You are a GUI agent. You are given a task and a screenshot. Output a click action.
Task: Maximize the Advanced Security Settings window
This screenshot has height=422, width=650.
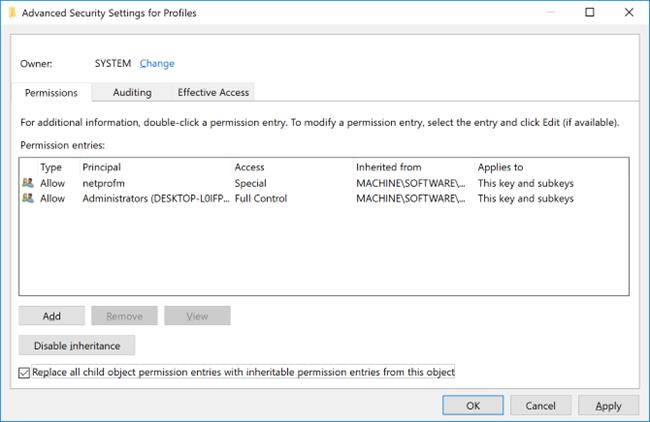[589, 12]
